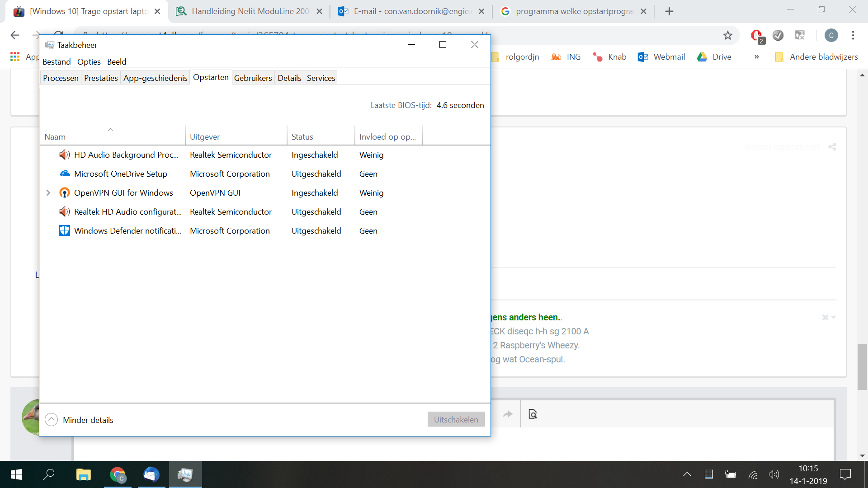Click the Task Manager taskbar icon
868x488 pixels.
tap(185, 474)
